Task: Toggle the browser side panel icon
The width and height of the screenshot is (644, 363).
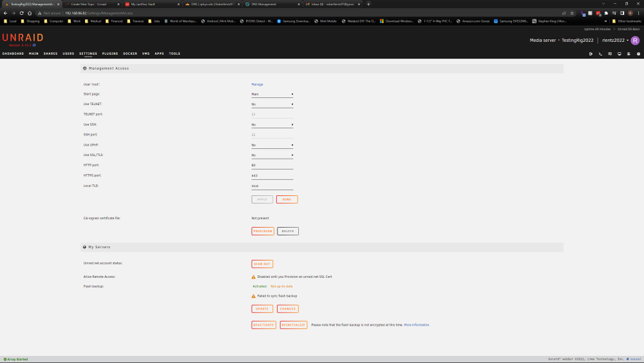Action: coord(622,13)
